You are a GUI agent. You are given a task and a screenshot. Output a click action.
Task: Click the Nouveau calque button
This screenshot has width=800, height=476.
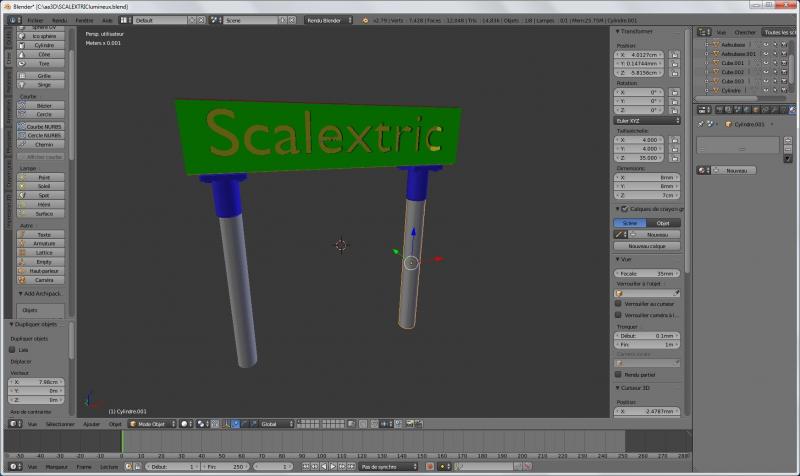pos(648,245)
